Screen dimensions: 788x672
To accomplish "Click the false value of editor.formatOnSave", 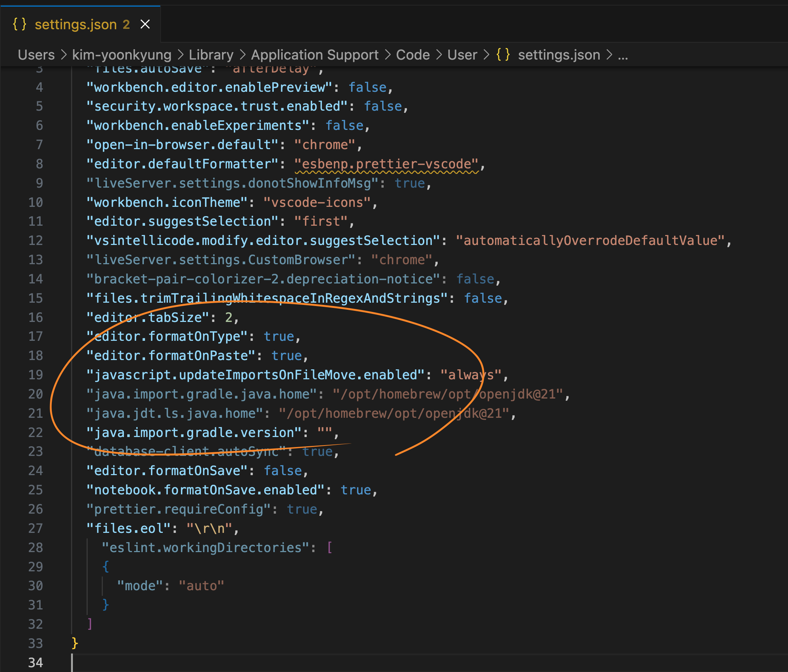I will 283,471.
